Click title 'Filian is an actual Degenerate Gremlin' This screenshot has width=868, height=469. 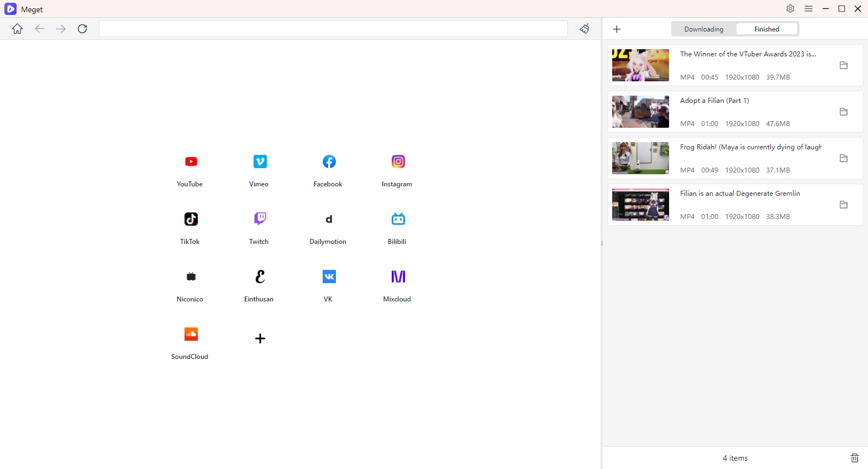(740, 194)
